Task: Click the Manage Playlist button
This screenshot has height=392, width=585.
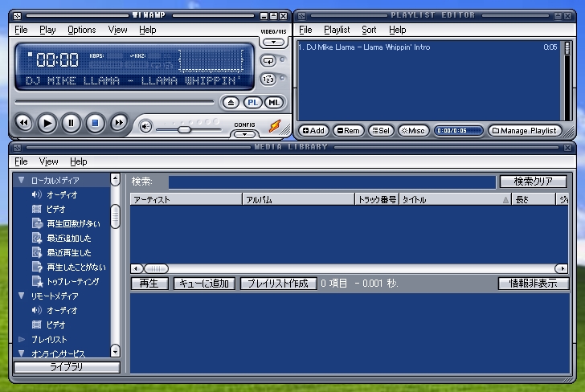Action: pyautogui.click(x=525, y=131)
